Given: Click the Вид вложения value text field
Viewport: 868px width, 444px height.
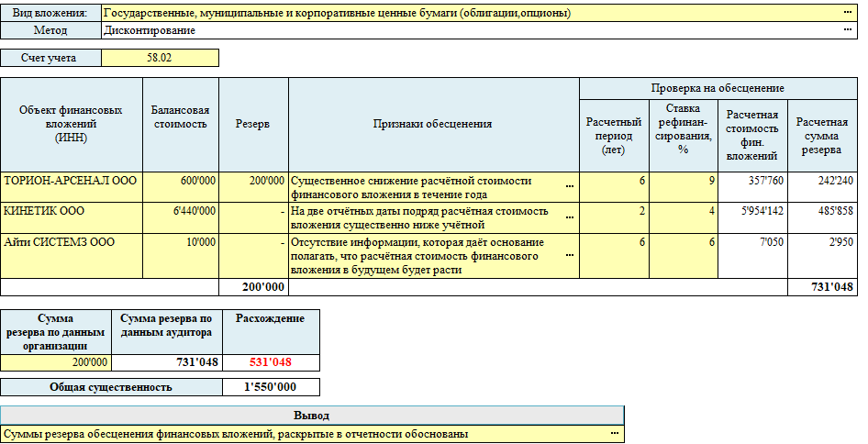Looking at the screenshot, I should click(468, 14).
